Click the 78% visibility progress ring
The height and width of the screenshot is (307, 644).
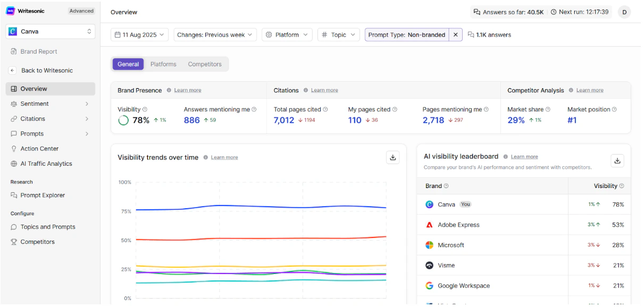(123, 120)
